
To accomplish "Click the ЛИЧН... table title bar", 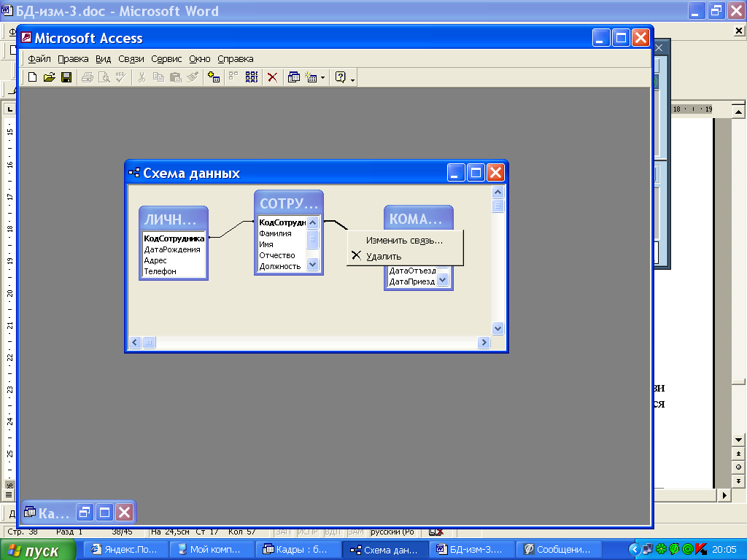I will 174,219.
